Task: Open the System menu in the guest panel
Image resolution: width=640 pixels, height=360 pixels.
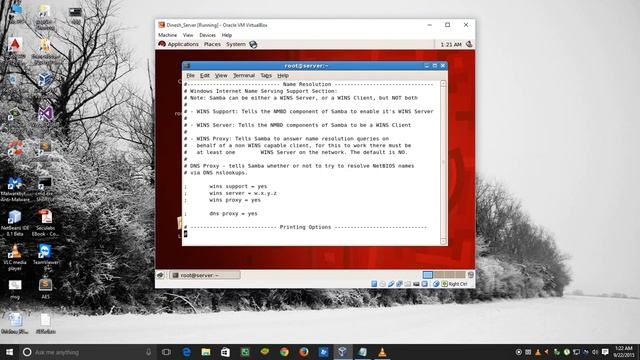Action: pos(236,44)
